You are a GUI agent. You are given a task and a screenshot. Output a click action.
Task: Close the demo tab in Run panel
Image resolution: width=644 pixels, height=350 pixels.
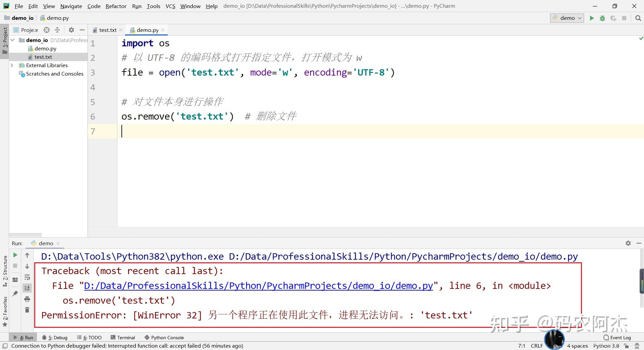58,243
